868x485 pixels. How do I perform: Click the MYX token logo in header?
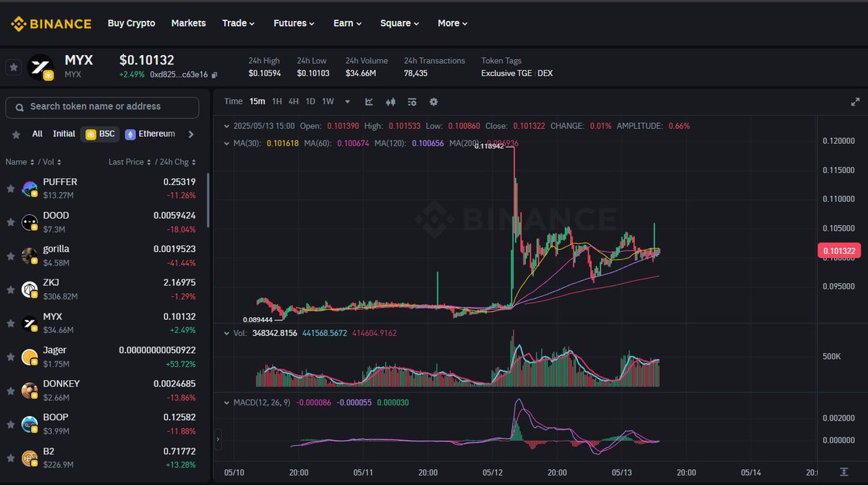pos(40,67)
